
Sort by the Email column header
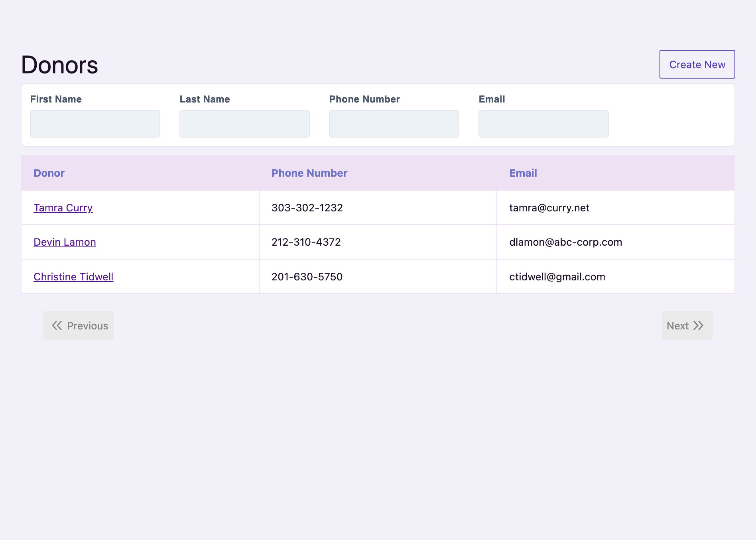523,173
